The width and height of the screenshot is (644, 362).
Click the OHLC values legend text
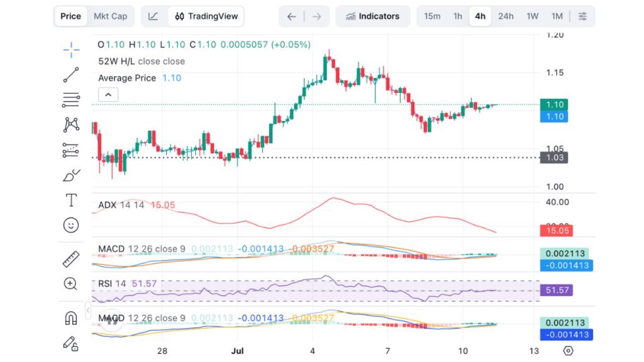click(204, 45)
